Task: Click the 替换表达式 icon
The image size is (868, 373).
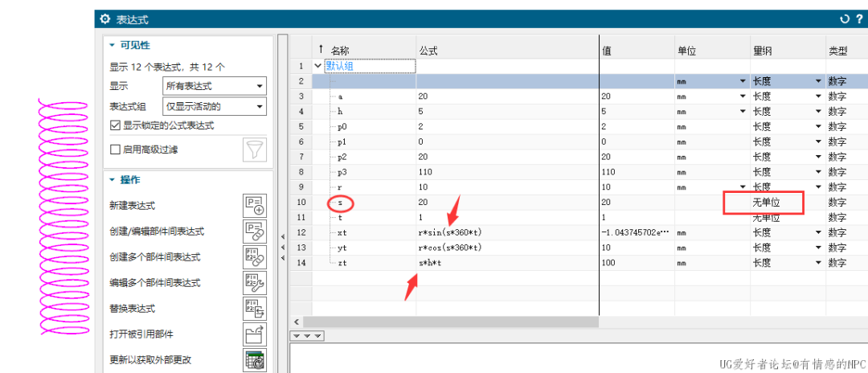Action: tap(255, 309)
